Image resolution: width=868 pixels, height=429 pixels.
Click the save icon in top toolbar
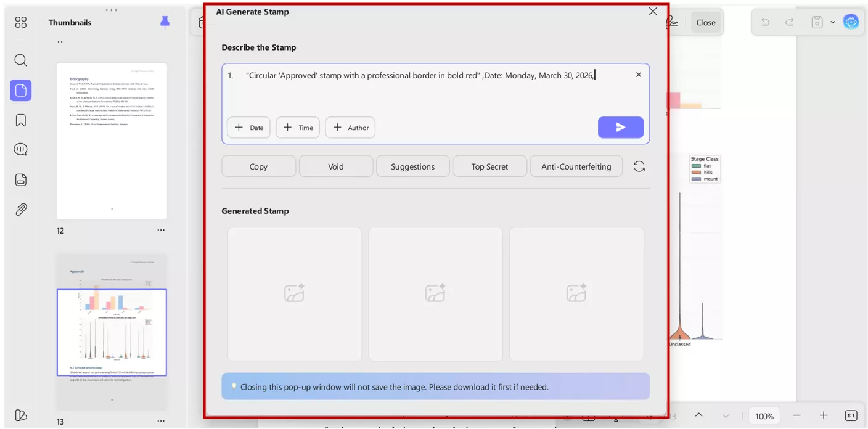pos(817,22)
